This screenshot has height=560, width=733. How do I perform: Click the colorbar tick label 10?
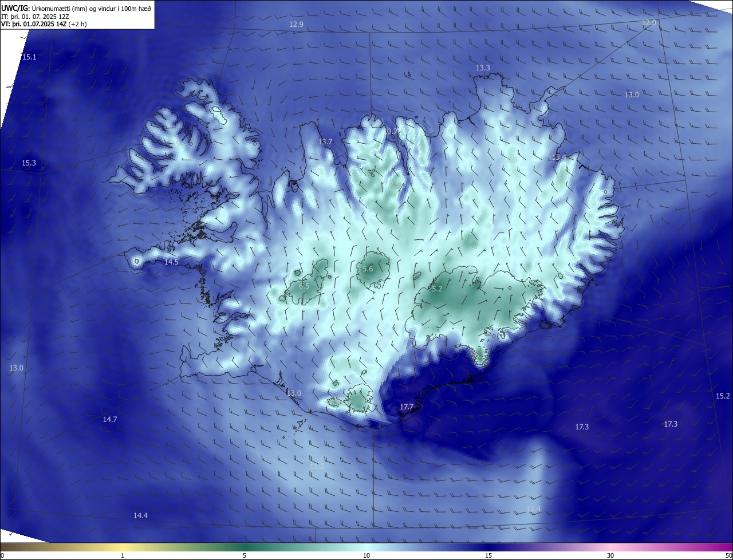[366, 555]
